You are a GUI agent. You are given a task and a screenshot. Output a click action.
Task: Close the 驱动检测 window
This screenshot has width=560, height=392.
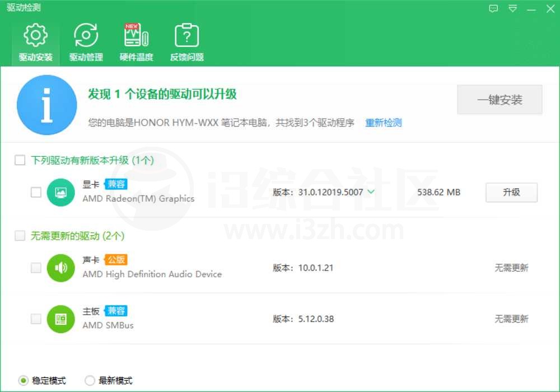[550, 8]
